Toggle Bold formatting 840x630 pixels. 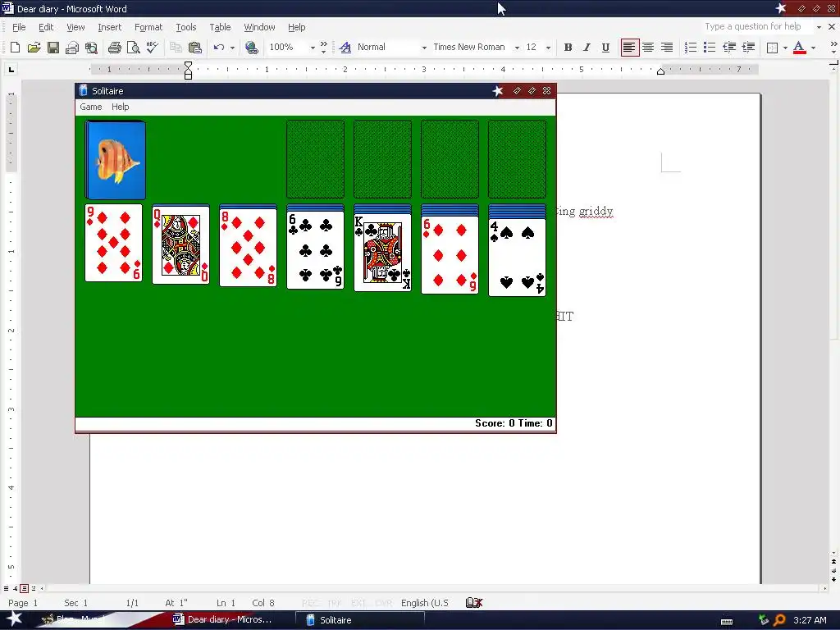point(568,48)
